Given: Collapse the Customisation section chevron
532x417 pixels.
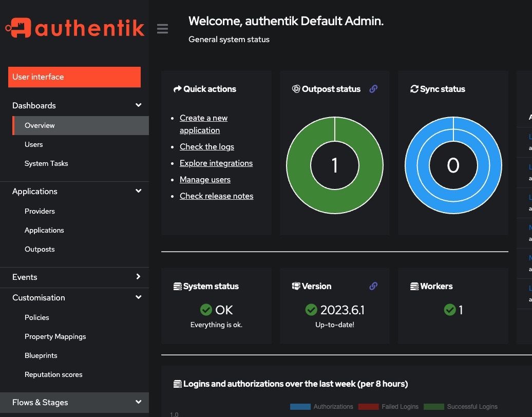Looking at the screenshot, I should [139, 297].
